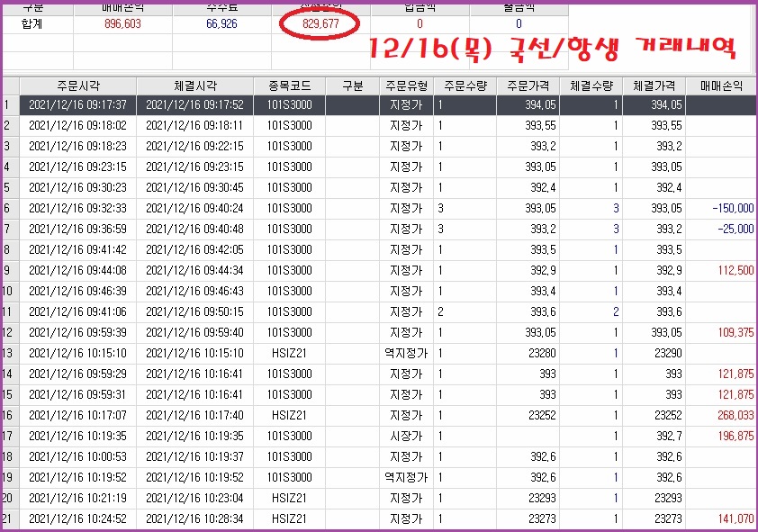Click the 주문시각 column header

[x=77, y=86]
